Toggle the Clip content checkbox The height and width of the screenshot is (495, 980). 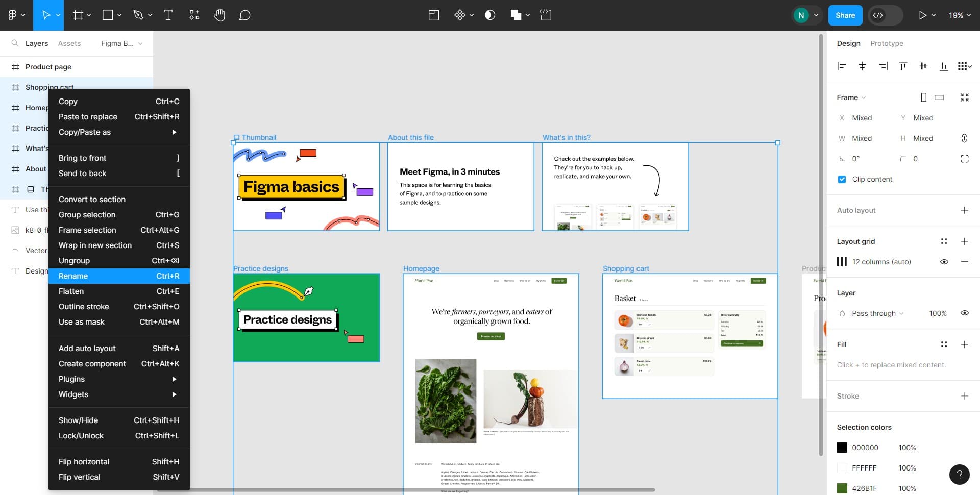pyautogui.click(x=842, y=179)
